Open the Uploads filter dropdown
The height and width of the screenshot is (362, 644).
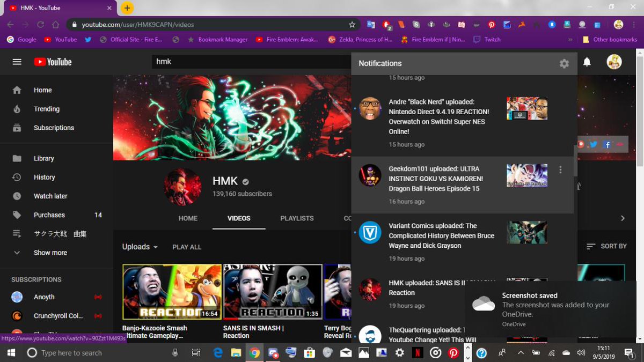pyautogui.click(x=140, y=247)
